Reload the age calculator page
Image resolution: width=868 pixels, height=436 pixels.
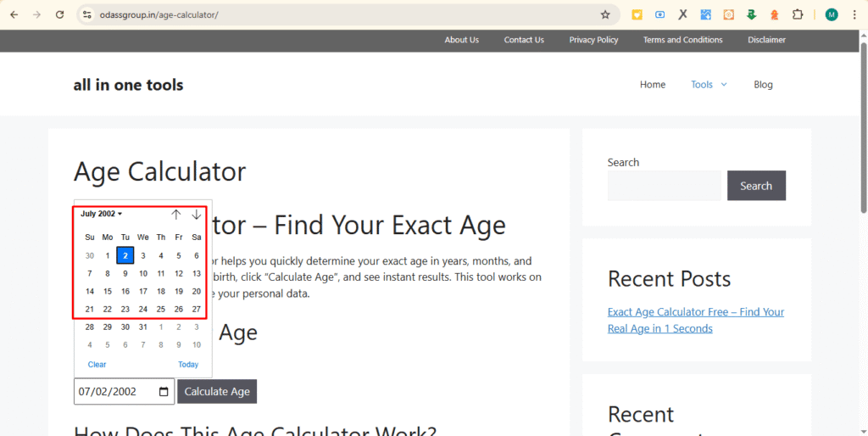click(x=60, y=15)
